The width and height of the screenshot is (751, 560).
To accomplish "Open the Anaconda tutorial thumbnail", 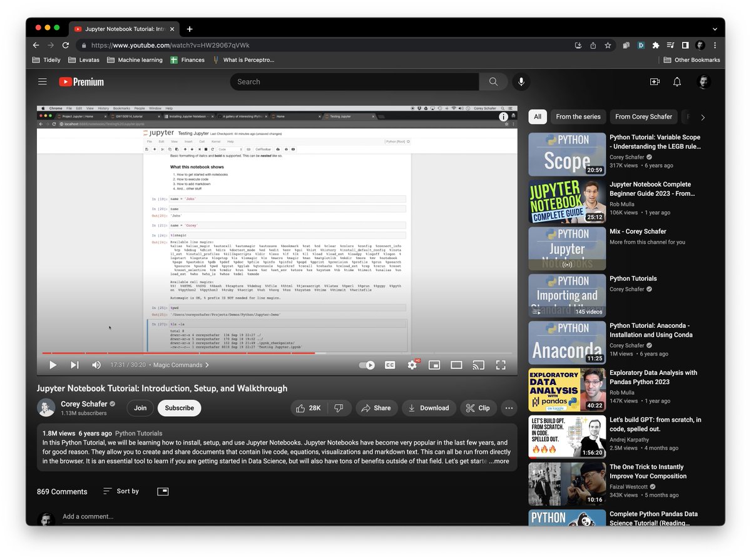I will pyautogui.click(x=567, y=343).
